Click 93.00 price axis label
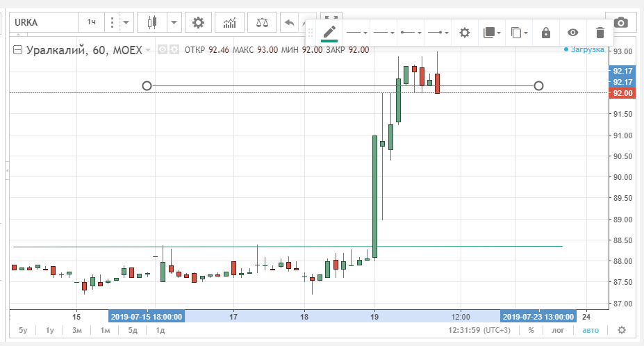The height and width of the screenshot is (346, 644). 622,52
